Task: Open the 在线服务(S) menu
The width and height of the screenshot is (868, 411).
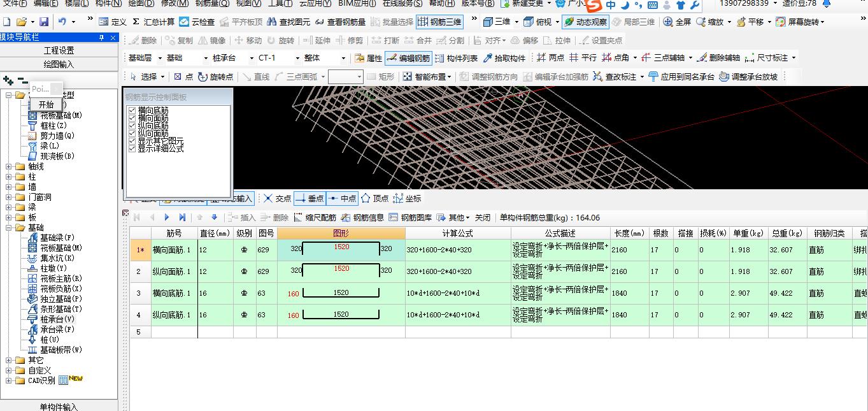Action: point(402,3)
